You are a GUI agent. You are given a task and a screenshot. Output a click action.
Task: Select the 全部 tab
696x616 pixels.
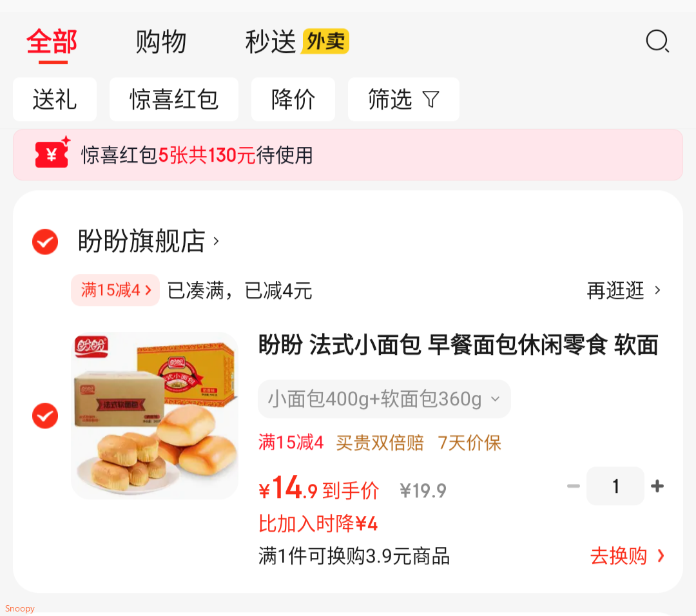pyautogui.click(x=52, y=42)
